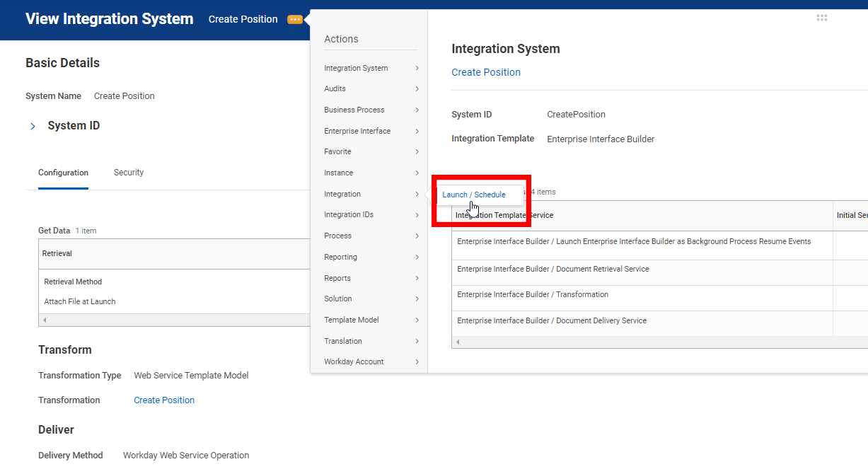Click the orange related actions icon
This screenshot has height=469, width=868.
click(295, 20)
